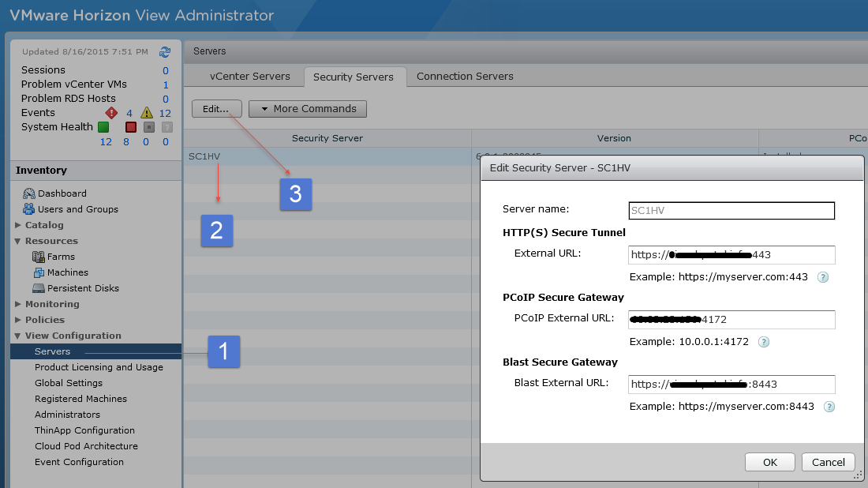
Task: Open help for PCoIP External URL example
Action: tap(764, 342)
